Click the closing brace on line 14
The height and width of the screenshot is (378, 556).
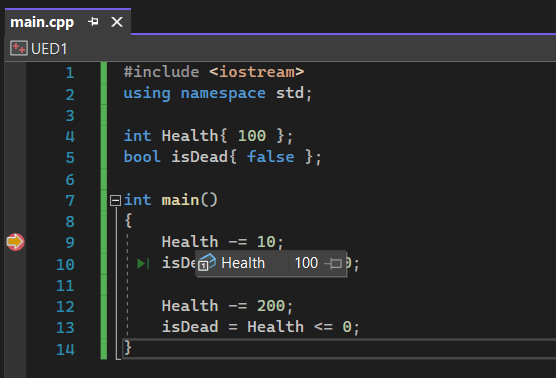pos(128,348)
